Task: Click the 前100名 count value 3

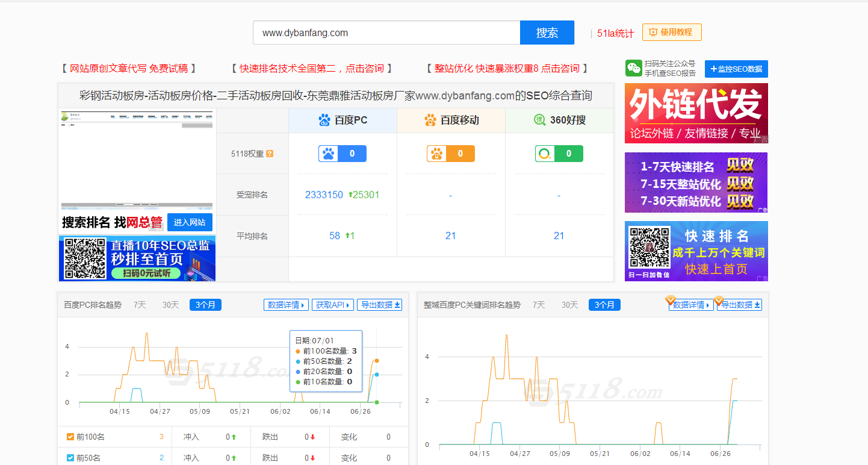Action: click(161, 437)
